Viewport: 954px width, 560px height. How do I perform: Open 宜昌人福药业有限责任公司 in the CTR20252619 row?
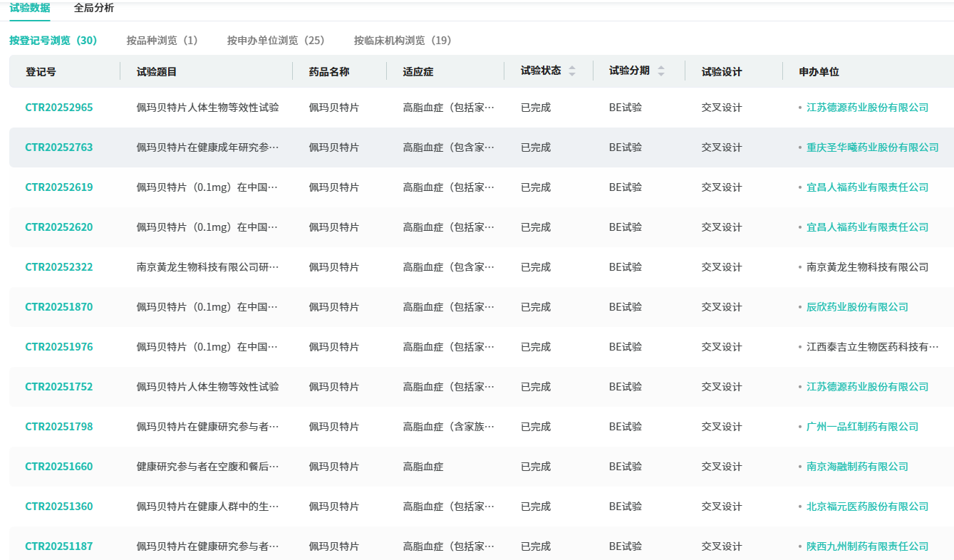[867, 187]
